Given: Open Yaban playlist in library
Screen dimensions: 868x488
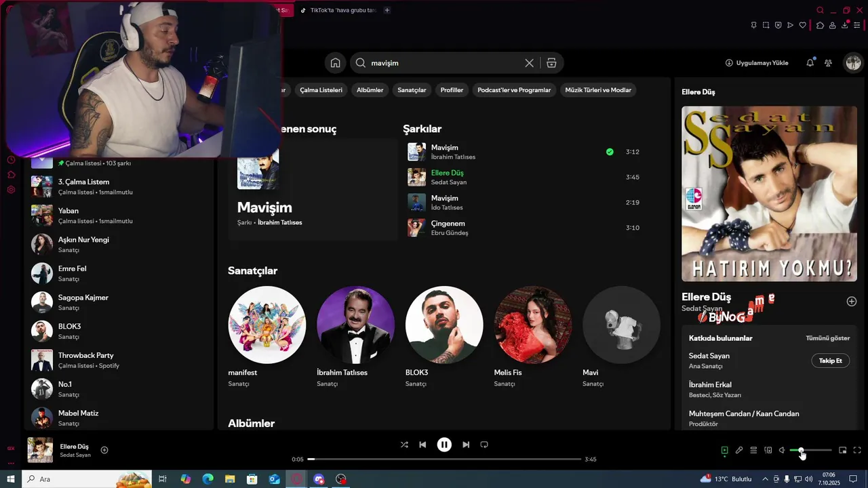Looking at the screenshot, I should (x=119, y=216).
